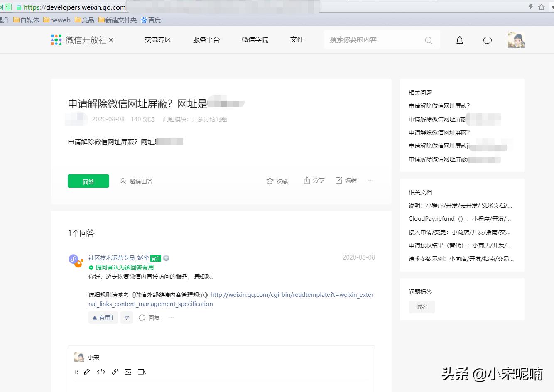Click the green 回答 button
The height and width of the screenshot is (392, 554).
[x=88, y=181]
